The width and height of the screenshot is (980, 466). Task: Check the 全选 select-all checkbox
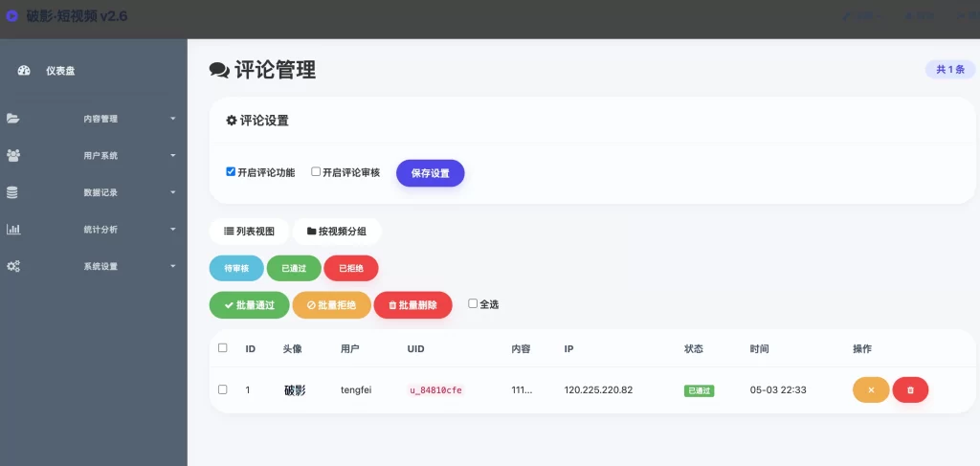(x=473, y=303)
